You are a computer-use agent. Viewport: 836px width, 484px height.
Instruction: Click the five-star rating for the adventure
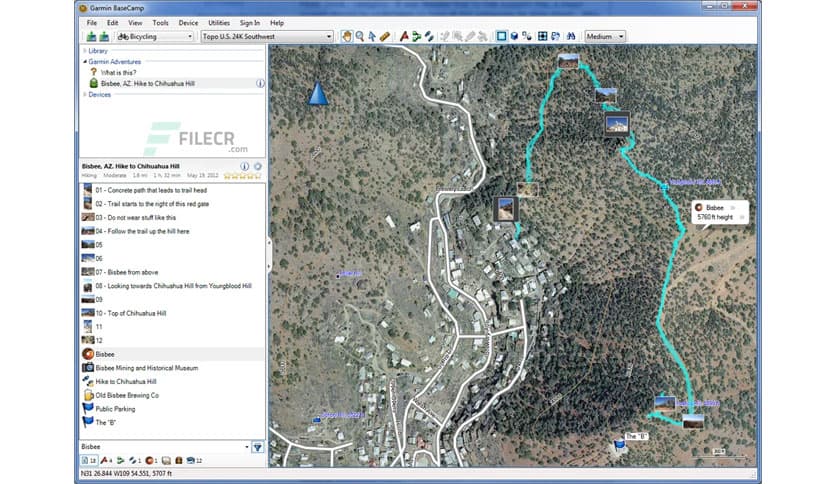point(243,176)
